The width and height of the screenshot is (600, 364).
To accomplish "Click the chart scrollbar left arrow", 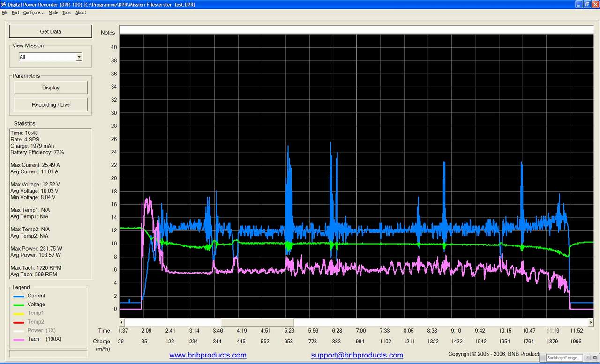I will click(122, 322).
